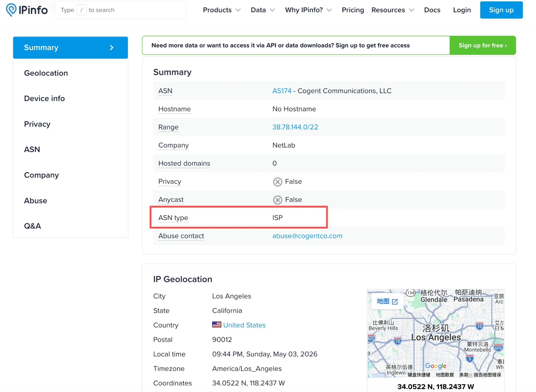Open the Pricing page
Screen dimensions: 536x392
click(x=353, y=10)
